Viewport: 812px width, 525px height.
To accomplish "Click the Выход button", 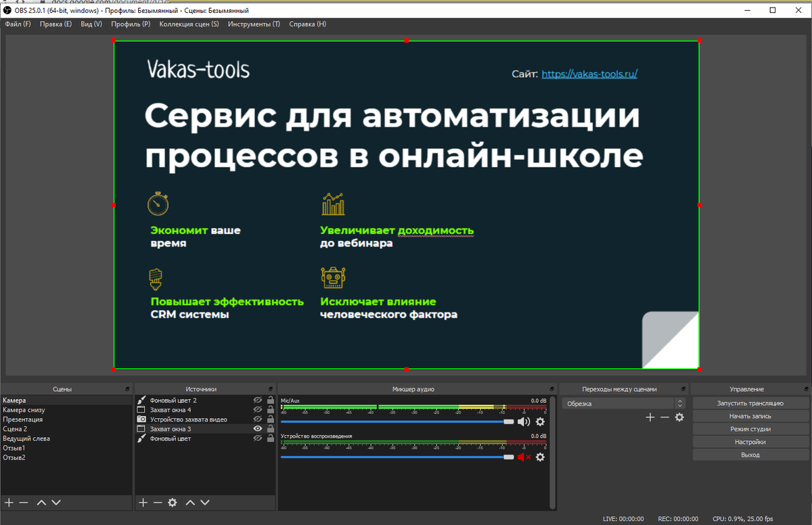I will pyautogui.click(x=750, y=455).
